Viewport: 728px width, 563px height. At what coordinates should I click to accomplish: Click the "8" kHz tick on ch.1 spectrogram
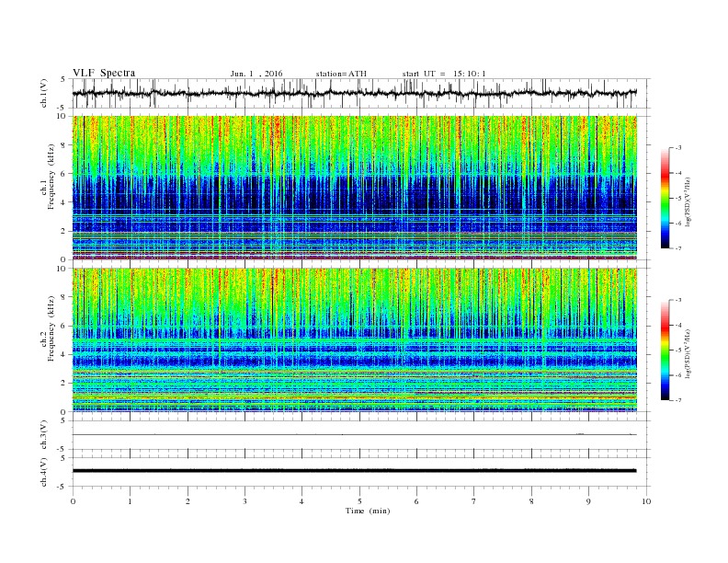[x=64, y=145]
